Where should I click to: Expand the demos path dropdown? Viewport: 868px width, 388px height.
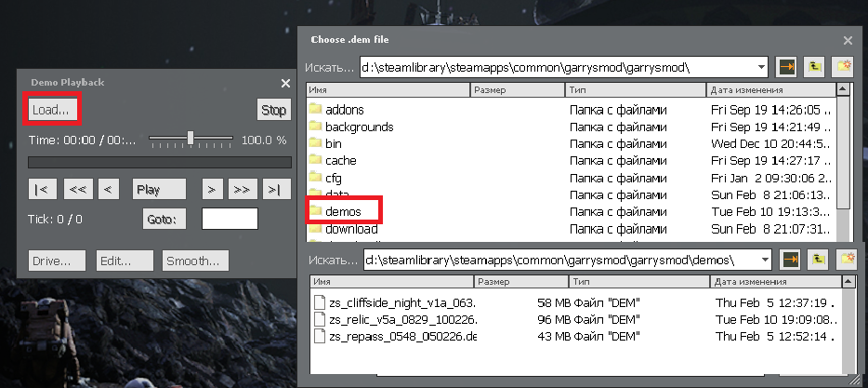pos(763,259)
